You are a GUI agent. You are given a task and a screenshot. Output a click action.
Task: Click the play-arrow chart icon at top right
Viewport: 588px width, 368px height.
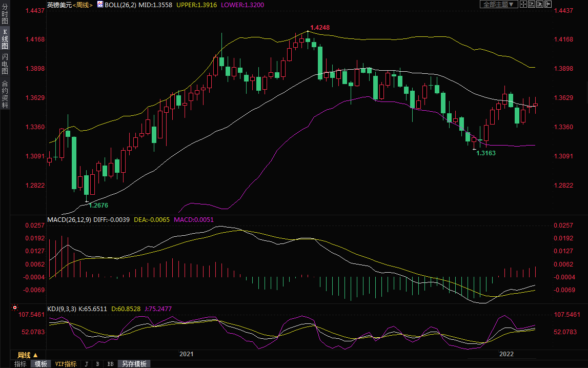click(540, 4)
